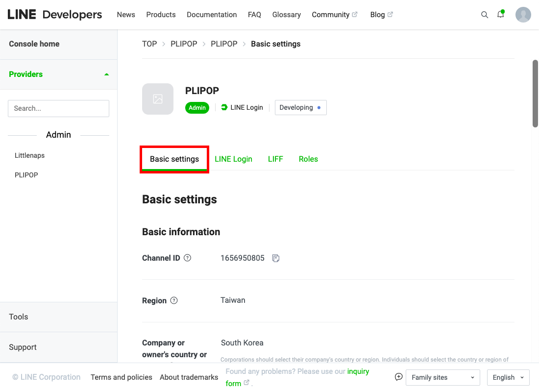The image size is (539, 392).
Task: Switch to the LIFF tab
Action: tap(275, 159)
